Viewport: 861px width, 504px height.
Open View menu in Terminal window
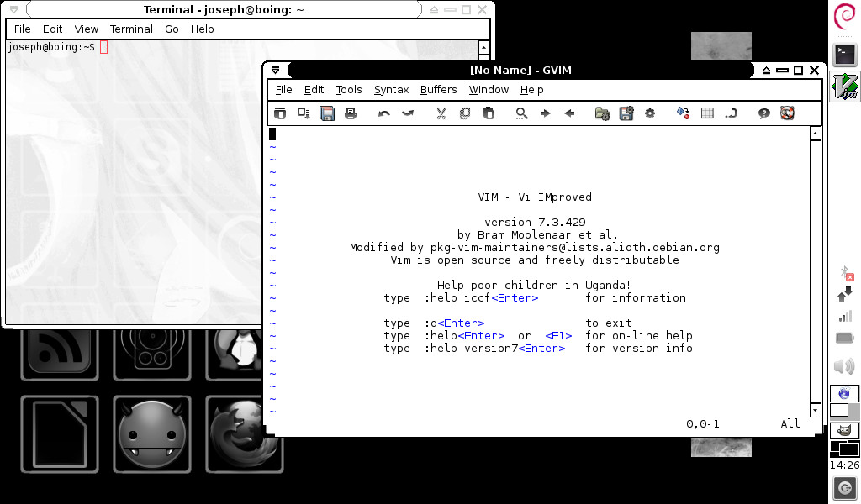(87, 29)
